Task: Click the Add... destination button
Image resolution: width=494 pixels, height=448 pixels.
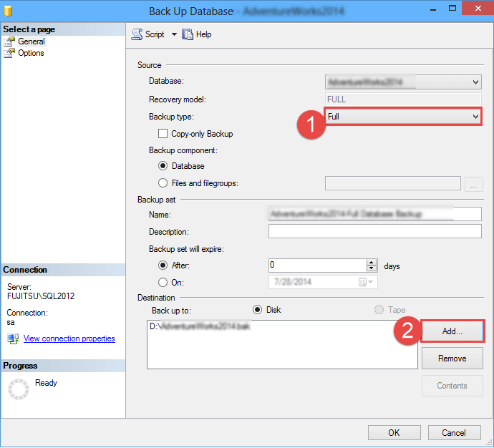Action: [x=452, y=331]
